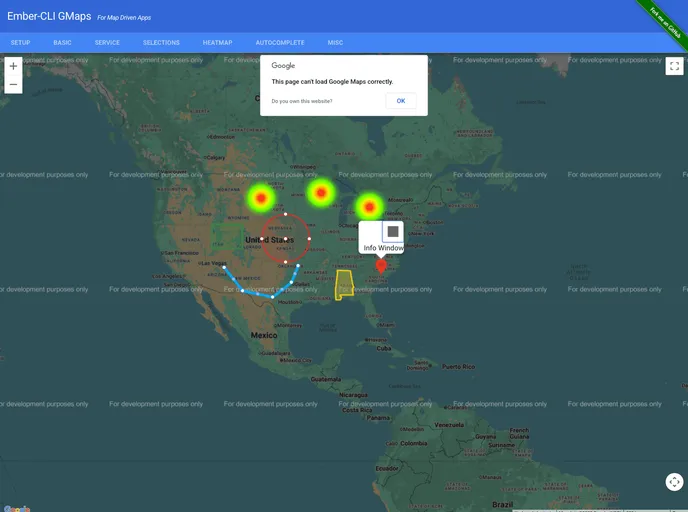688x512 pixels.
Task: Click the 'For Map Driven Apps' subtitle
Action: pyautogui.click(x=124, y=18)
